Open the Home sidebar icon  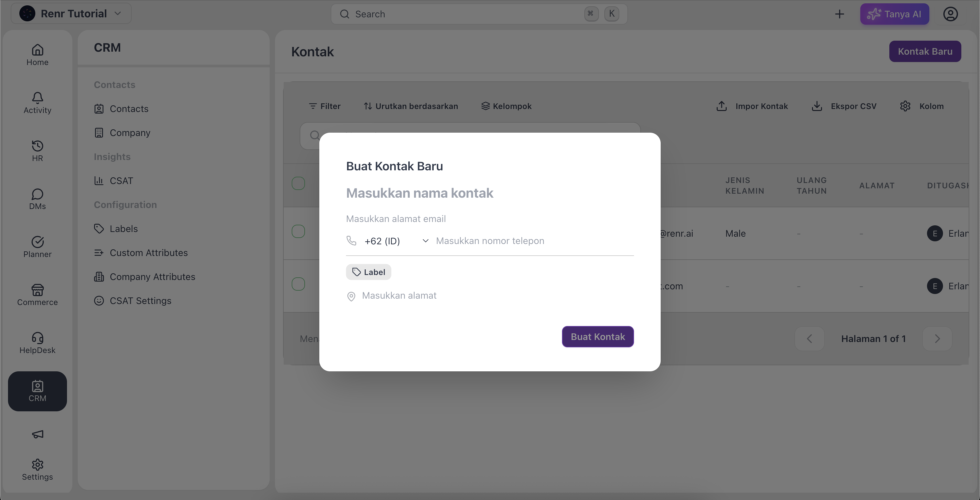tap(37, 50)
